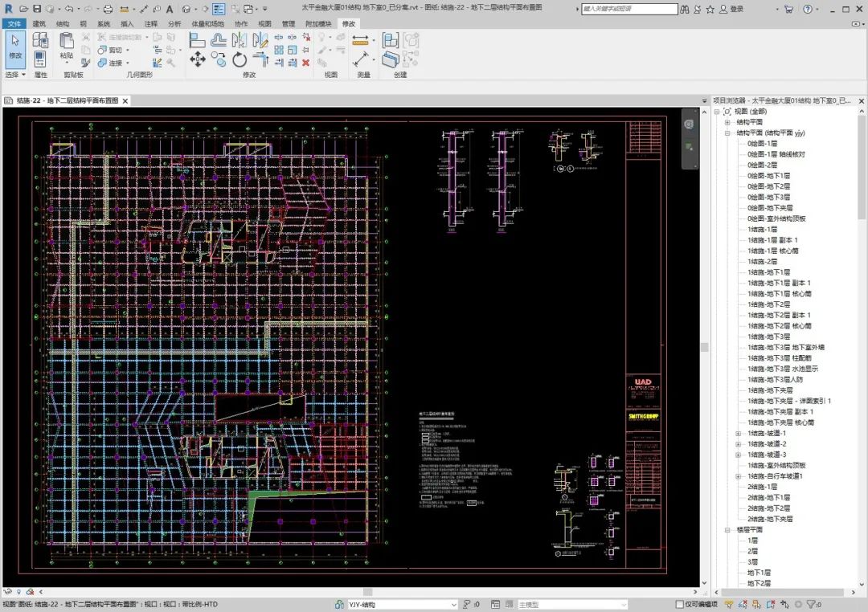Open the 文件 menu

click(x=14, y=24)
